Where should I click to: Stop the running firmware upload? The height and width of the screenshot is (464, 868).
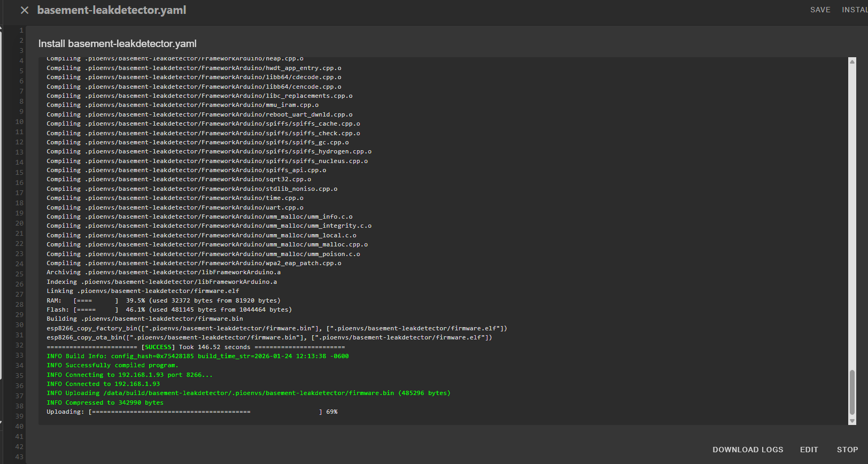847,450
